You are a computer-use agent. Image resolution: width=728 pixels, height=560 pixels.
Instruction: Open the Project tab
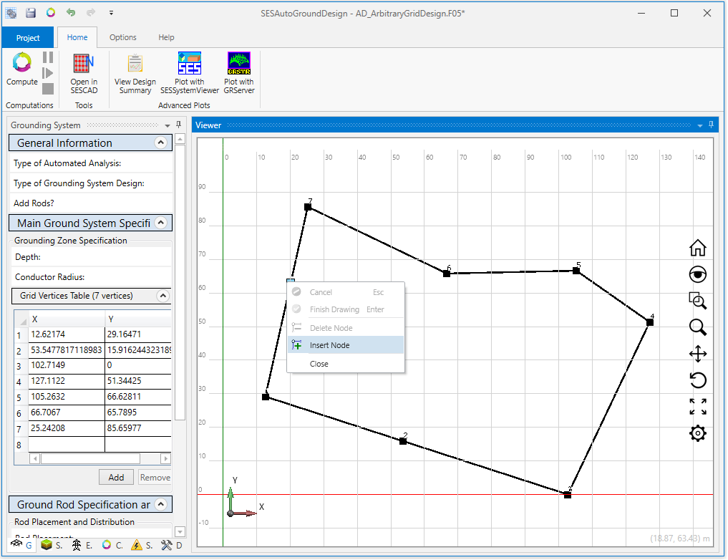(28, 38)
